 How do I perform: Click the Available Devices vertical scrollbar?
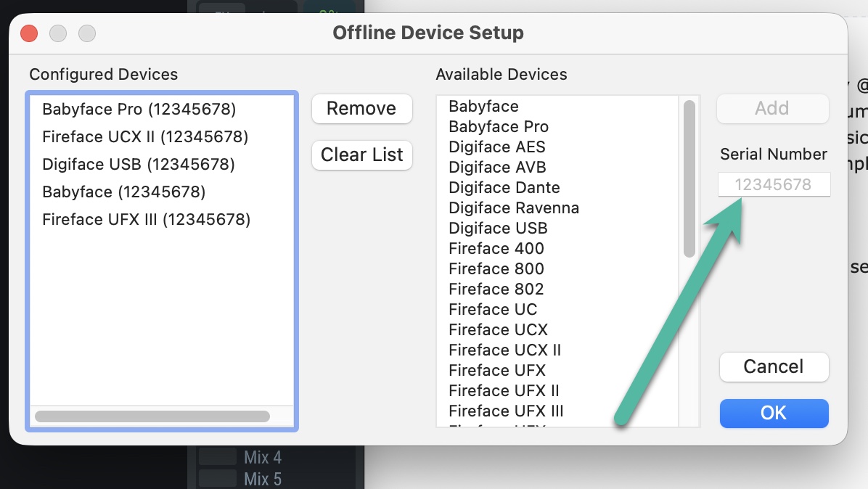click(x=689, y=178)
